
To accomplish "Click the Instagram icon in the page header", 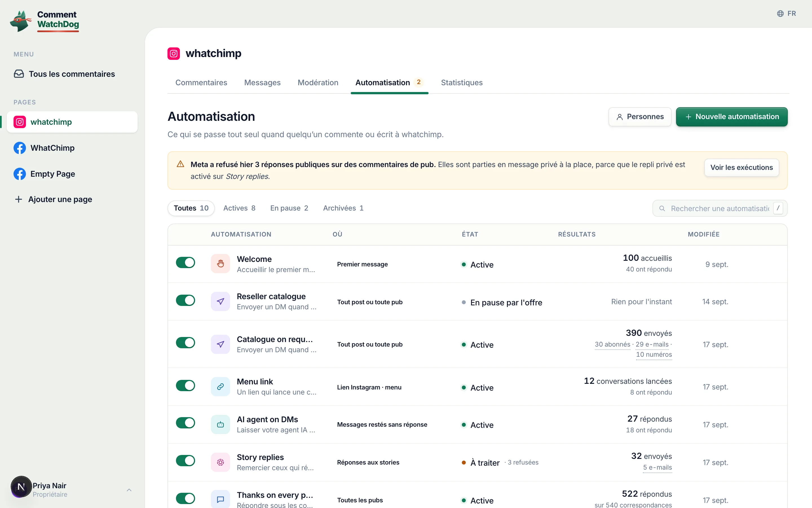I will pyautogui.click(x=173, y=53).
